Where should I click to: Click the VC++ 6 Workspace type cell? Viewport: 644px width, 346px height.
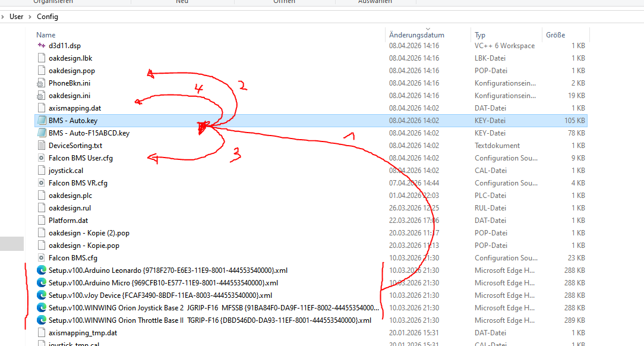504,46
